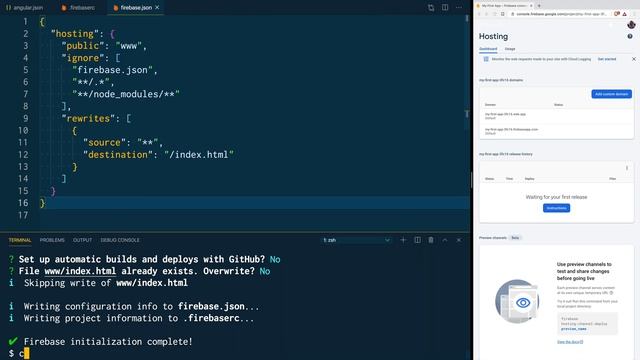Maximize the terminal panel with the chevron
This screenshot has height=360, width=640.
pos(445,240)
